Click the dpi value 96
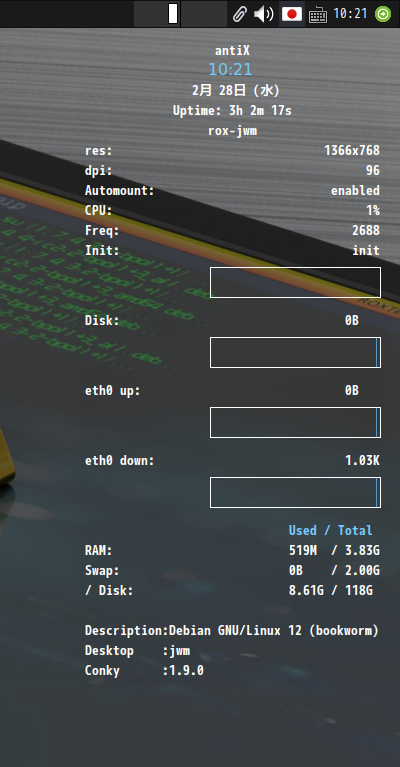Viewport: 400px width, 767px height. (373, 171)
